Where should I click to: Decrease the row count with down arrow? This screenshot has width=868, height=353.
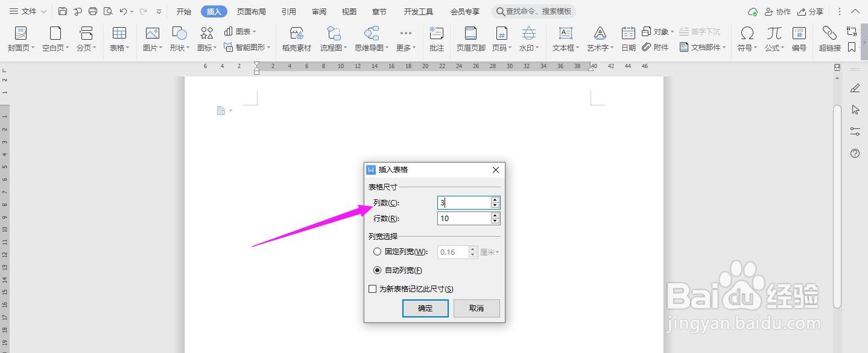tap(495, 221)
